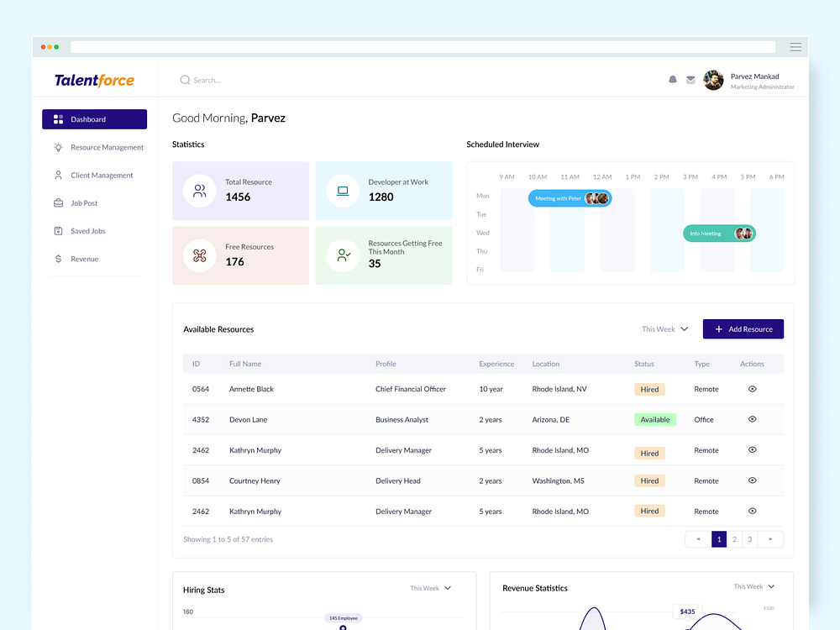Click the Developer at Work monitor icon
The image size is (840, 630).
(x=342, y=191)
